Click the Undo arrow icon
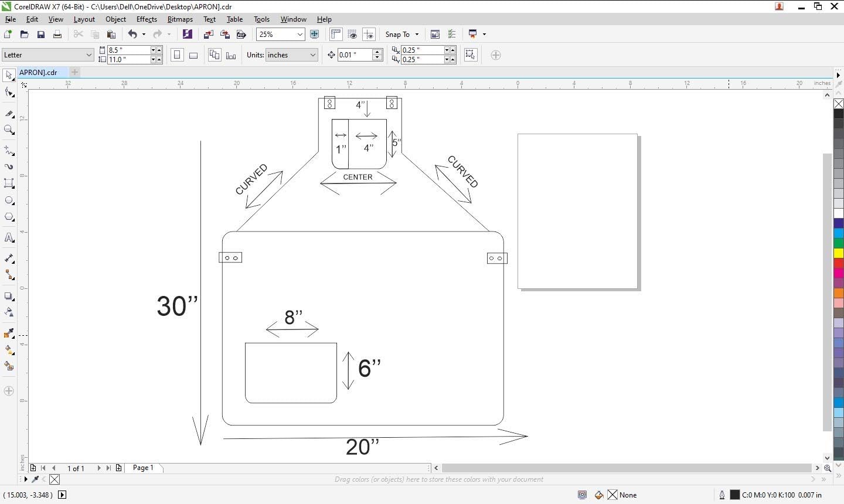This screenshot has height=504, width=844. point(132,35)
